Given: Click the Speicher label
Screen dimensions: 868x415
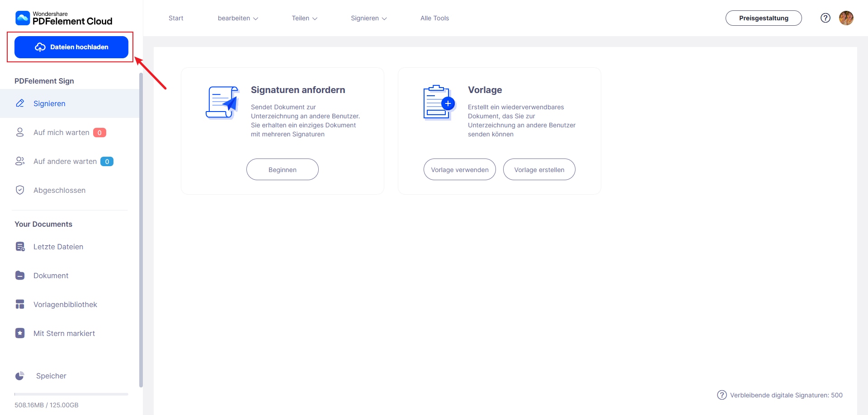Looking at the screenshot, I should click(51, 376).
